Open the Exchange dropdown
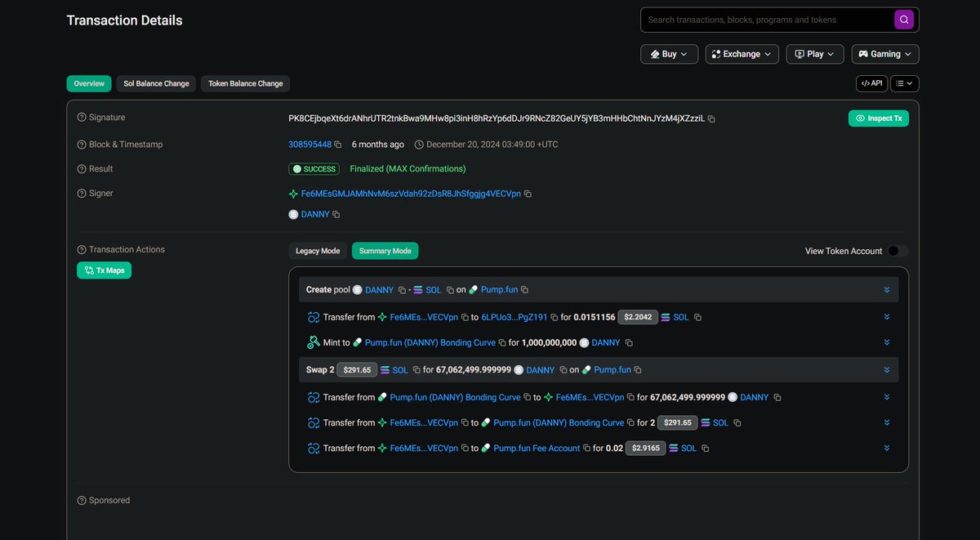Screen dimensions: 980x540 pos(742,54)
